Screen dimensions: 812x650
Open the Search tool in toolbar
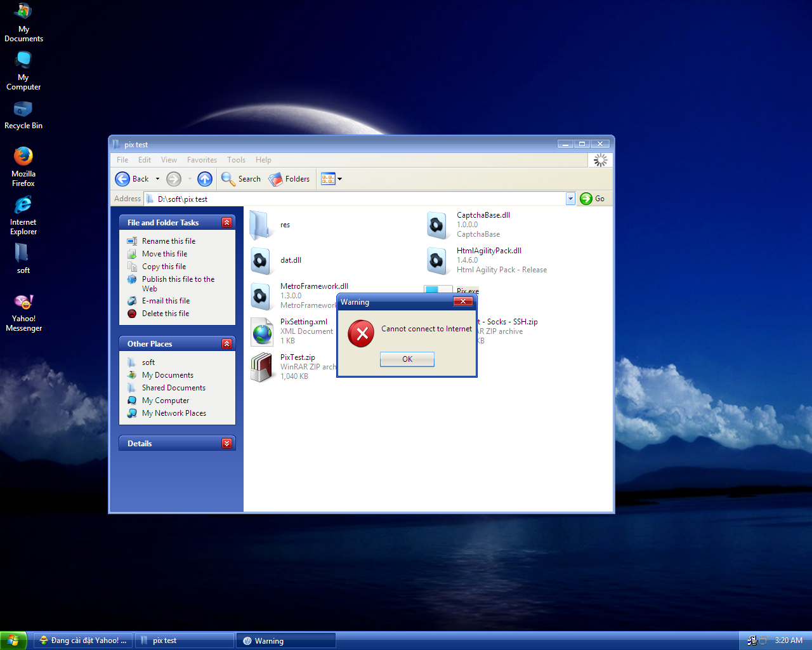coord(241,179)
